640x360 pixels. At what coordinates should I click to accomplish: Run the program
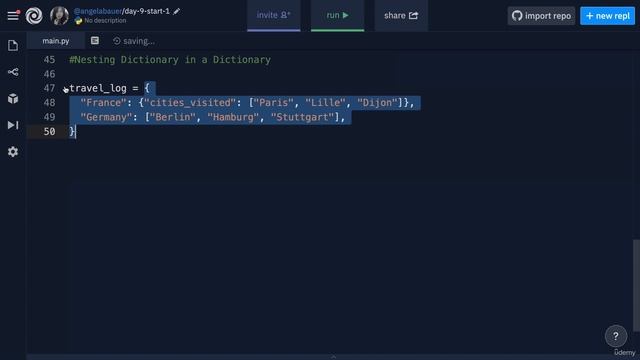tap(337, 16)
